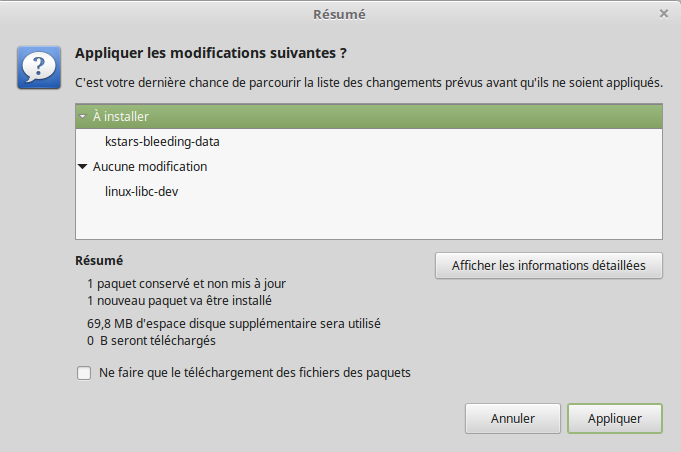Screen dimensions: 681x452
Task: Collapse the "À installer" expander arrow
Action: tap(82, 117)
